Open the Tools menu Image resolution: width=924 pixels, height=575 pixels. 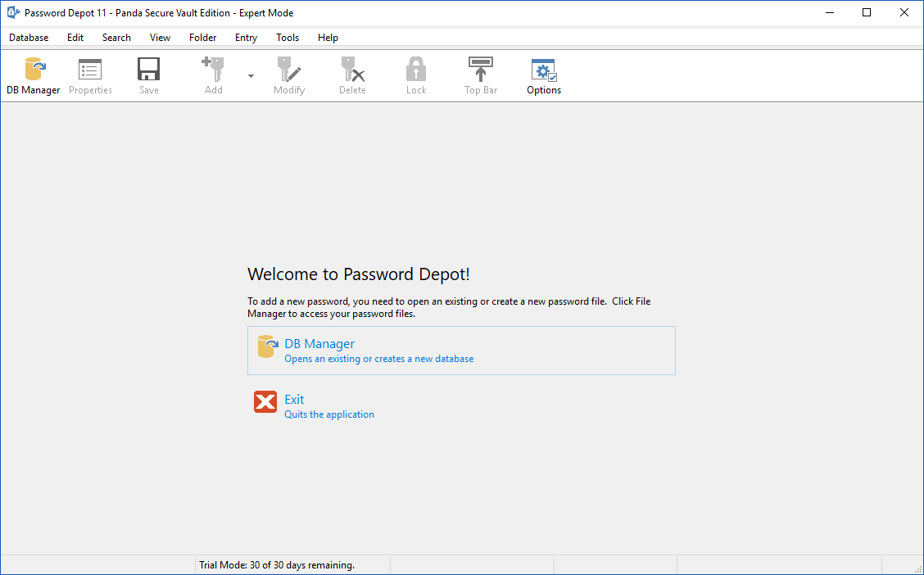pos(288,38)
